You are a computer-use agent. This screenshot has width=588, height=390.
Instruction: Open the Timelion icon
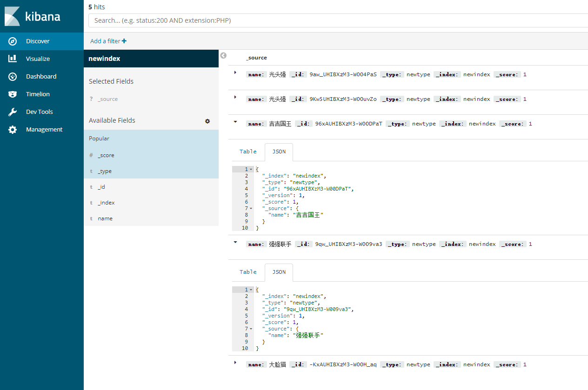pyautogui.click(x=13, y=94)
